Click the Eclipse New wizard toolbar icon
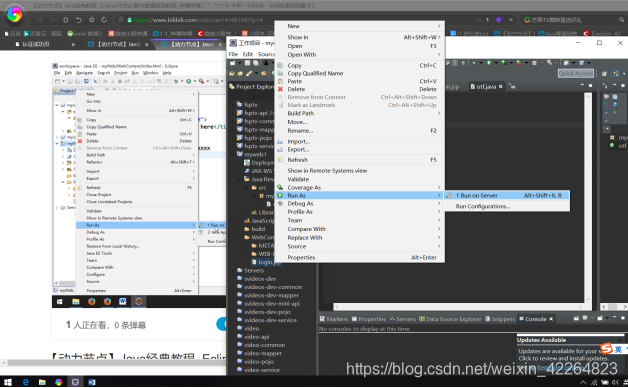This screenshot has width=628, height=388. coord(233,63)
